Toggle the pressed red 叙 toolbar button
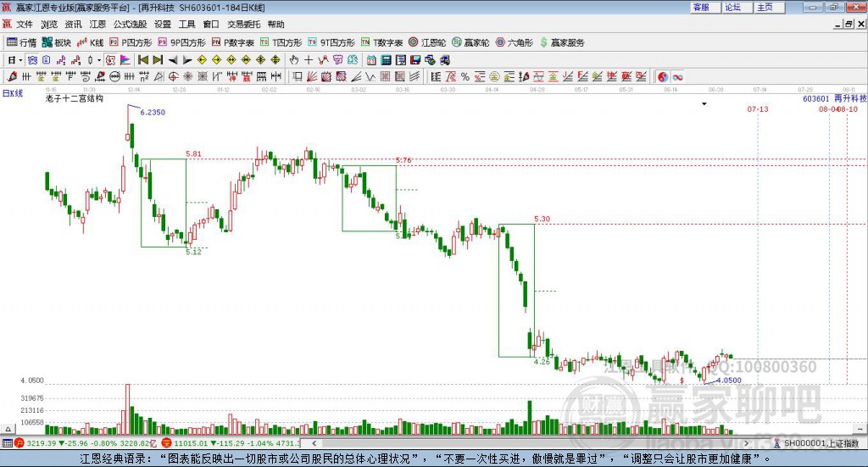Image resolution: width=868 pixels, height=467 pixels. (x=111, y=60)
